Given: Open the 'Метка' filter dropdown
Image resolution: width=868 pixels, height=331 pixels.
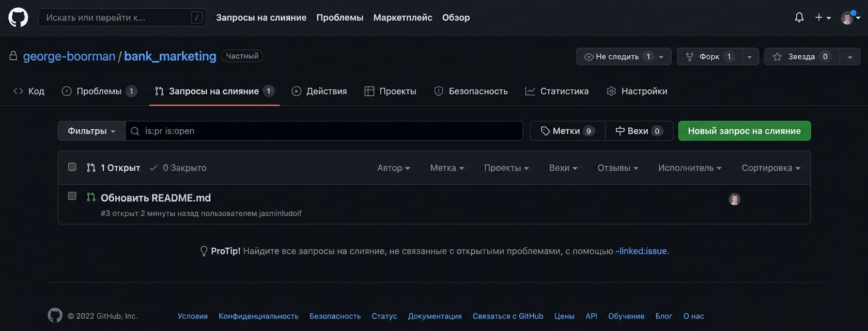Looking at the screenshot, I should click(x=447, y=168).
